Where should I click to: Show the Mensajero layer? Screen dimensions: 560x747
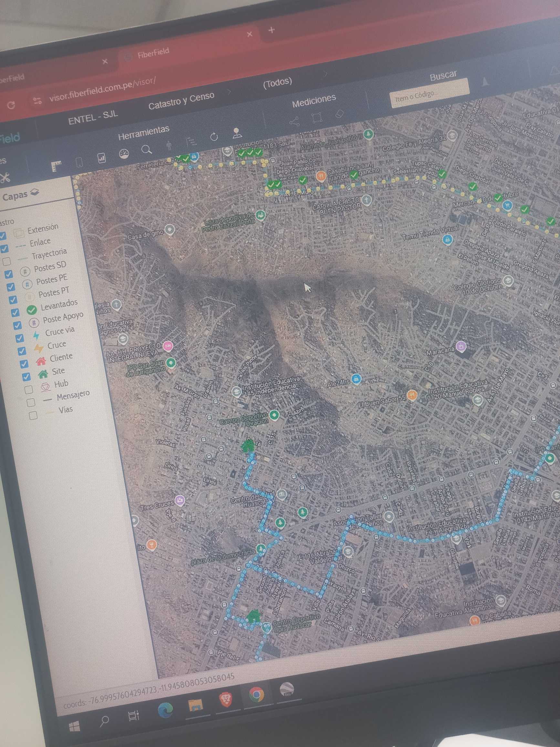click(31, 402)
